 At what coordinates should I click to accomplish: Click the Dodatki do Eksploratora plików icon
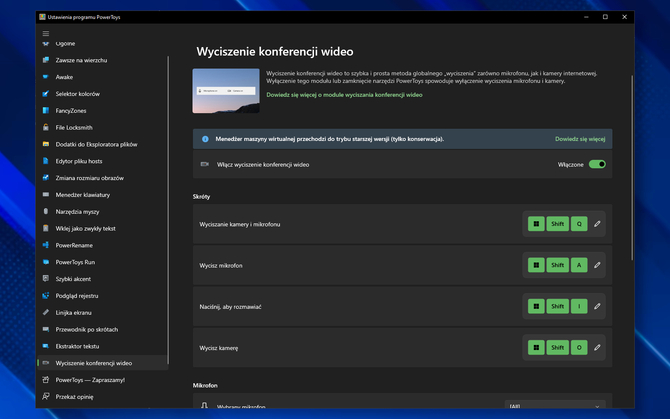coord(46,144)
